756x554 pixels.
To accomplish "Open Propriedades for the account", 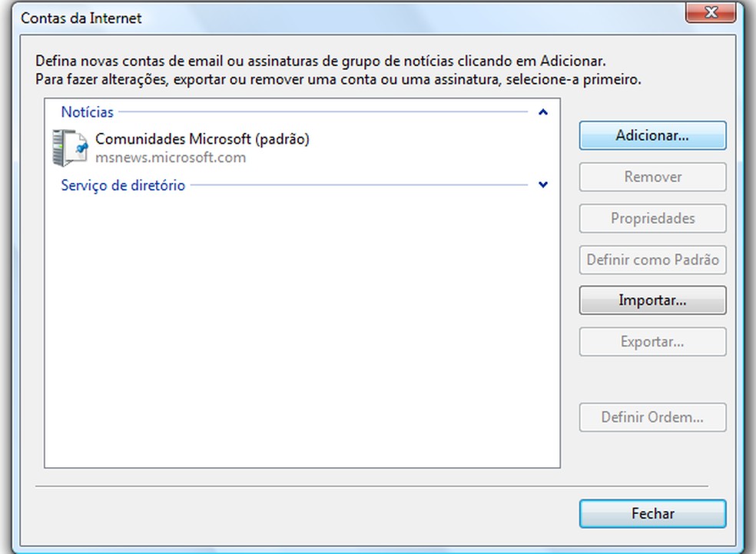I will tap(652, 218).
